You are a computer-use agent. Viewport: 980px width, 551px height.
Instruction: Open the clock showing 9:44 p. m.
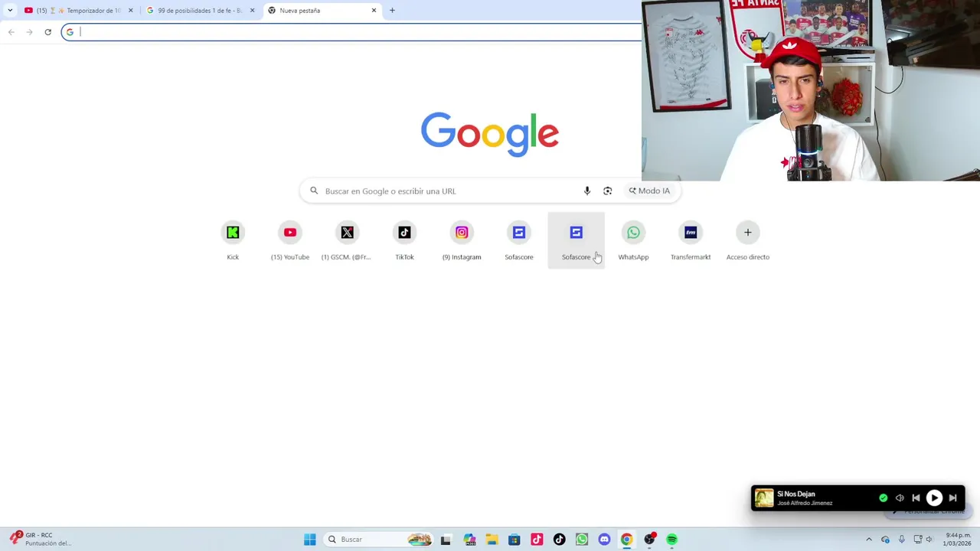point(958,540)
